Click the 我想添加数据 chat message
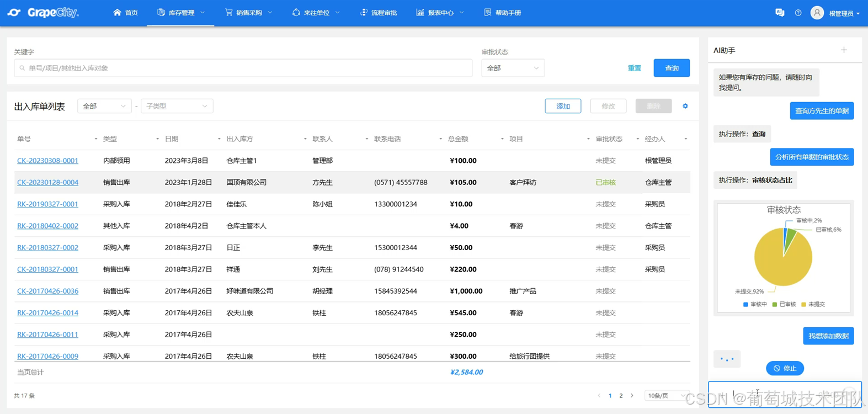Screen dimensions: 868x414 [x=828, y=336]
